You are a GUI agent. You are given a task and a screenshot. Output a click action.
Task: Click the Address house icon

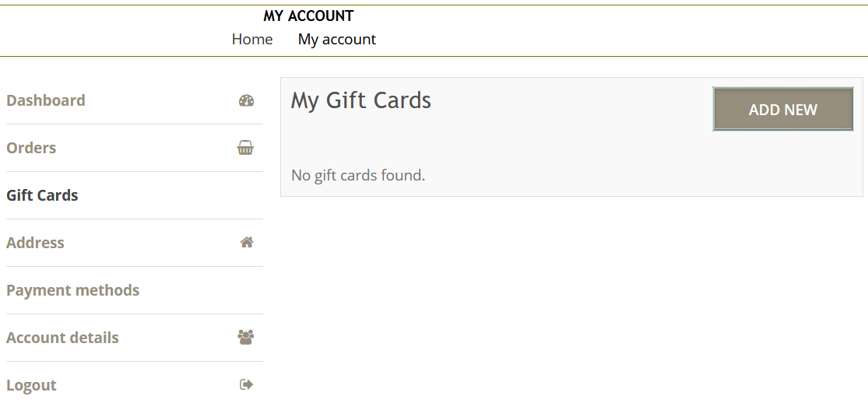click(x=247, y=243)
